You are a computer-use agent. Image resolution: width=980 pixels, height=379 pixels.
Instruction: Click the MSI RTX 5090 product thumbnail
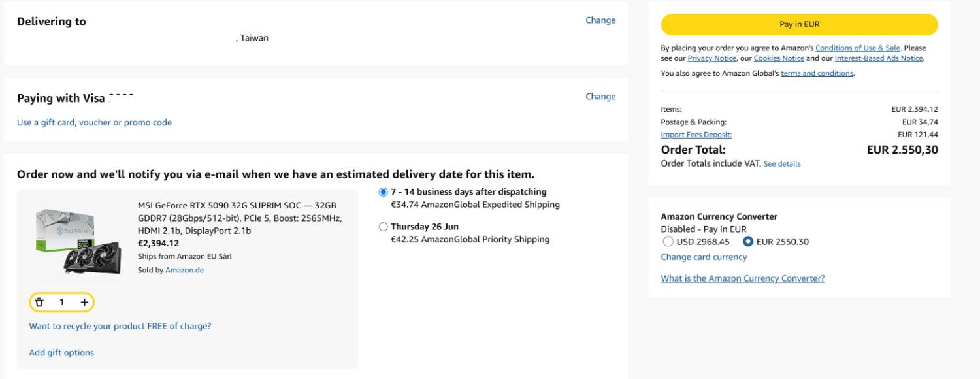coord(78,240)
